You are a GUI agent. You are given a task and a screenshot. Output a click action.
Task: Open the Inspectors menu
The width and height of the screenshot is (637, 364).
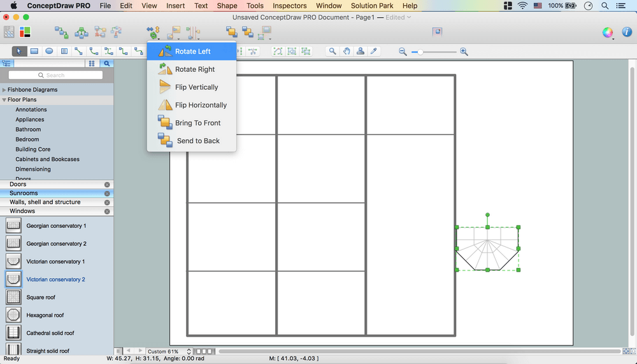click(x=289, y=6)
